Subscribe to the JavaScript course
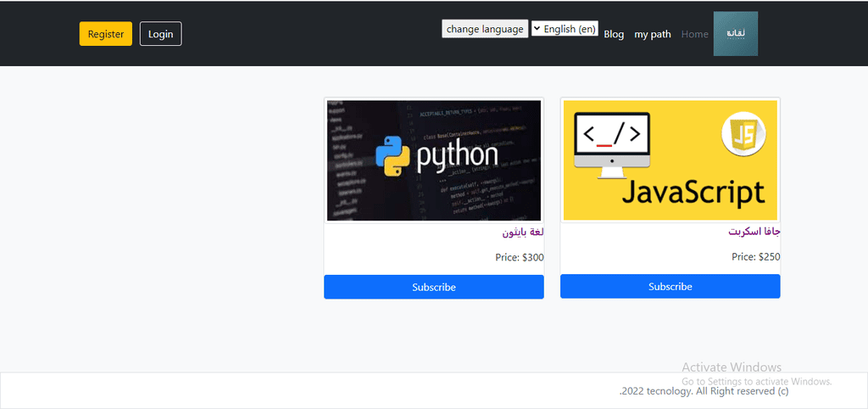 (670, 287)
